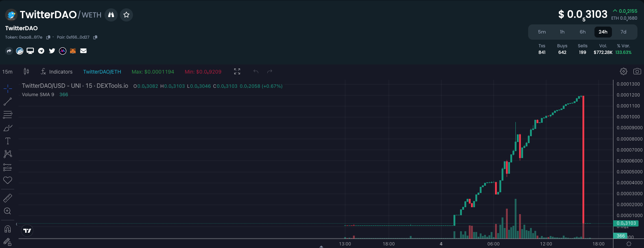The image size is (644, 248).
Task: Click the Min price label in red
Action: [x=203, y=72]
